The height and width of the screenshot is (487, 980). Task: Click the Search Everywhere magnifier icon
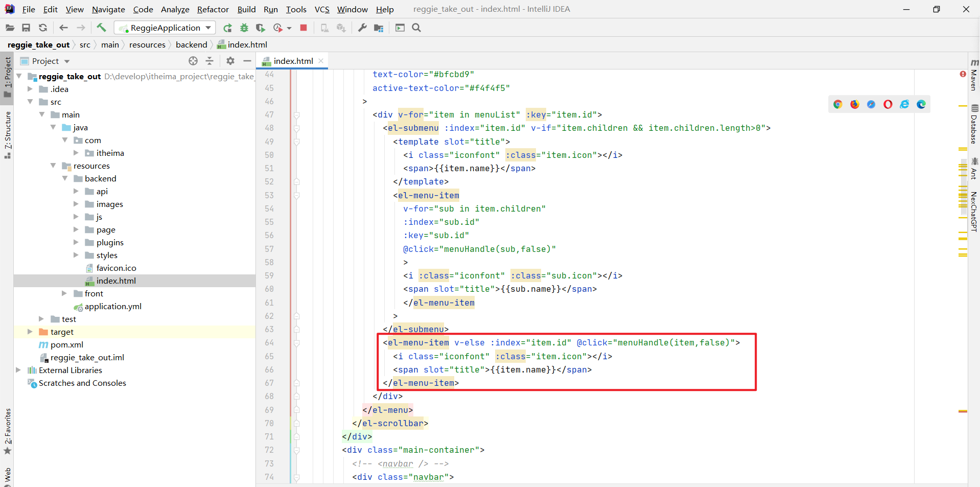416,28
